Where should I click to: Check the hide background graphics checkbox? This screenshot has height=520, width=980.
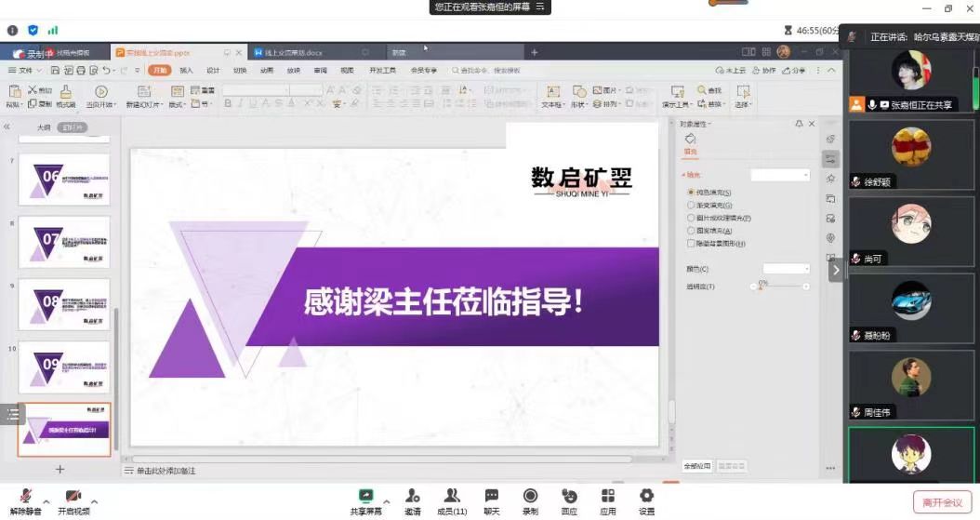(691, 244)
